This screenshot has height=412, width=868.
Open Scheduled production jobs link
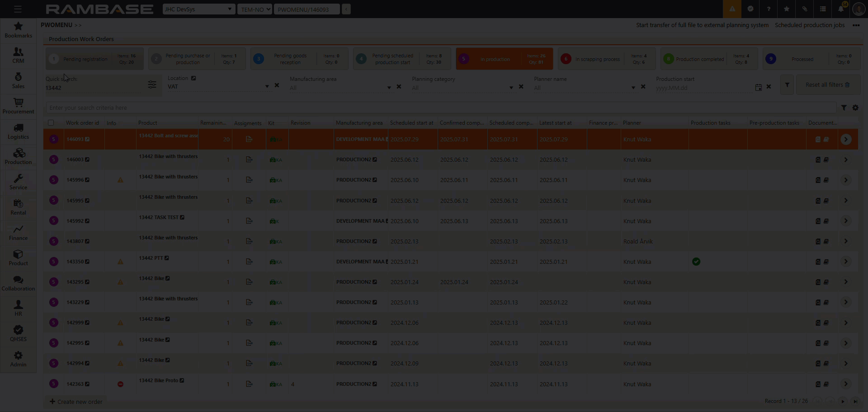point(809,25)
